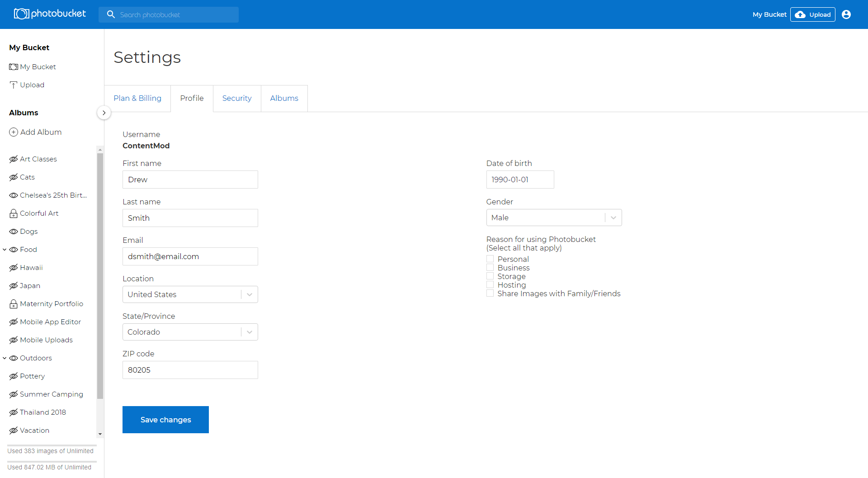Viewport: 868px width, 478px height.
Task: Switch to the Plan & Billing tab
Action: tap(137, 99)
